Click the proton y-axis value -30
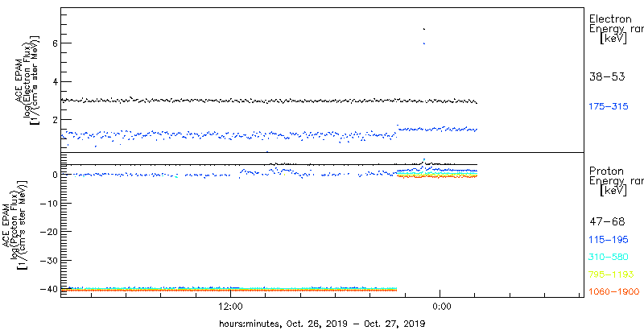This screenshot has height=330, width=644. coord(48,260)
